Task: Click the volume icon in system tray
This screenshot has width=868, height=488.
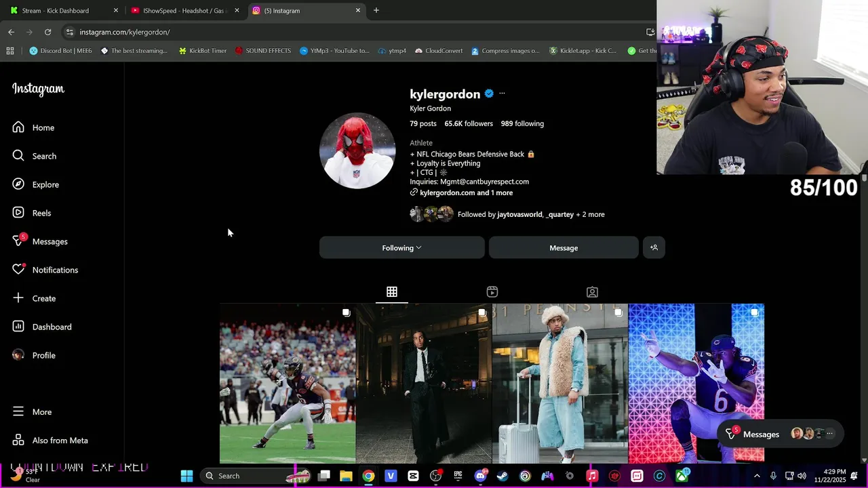Action: coord(802,476)
